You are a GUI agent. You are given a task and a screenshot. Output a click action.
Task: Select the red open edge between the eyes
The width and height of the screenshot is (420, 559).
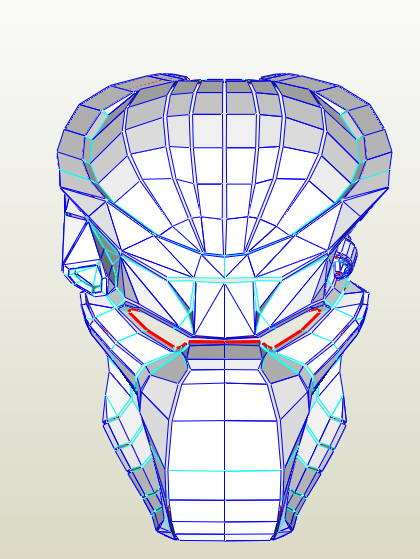224,342
